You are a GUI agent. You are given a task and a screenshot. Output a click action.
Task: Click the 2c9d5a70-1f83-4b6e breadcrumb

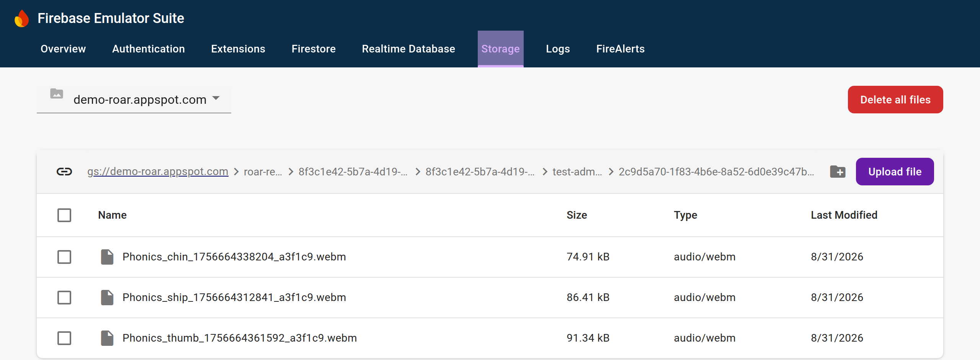pyautogui.click(x=716, y=172)
